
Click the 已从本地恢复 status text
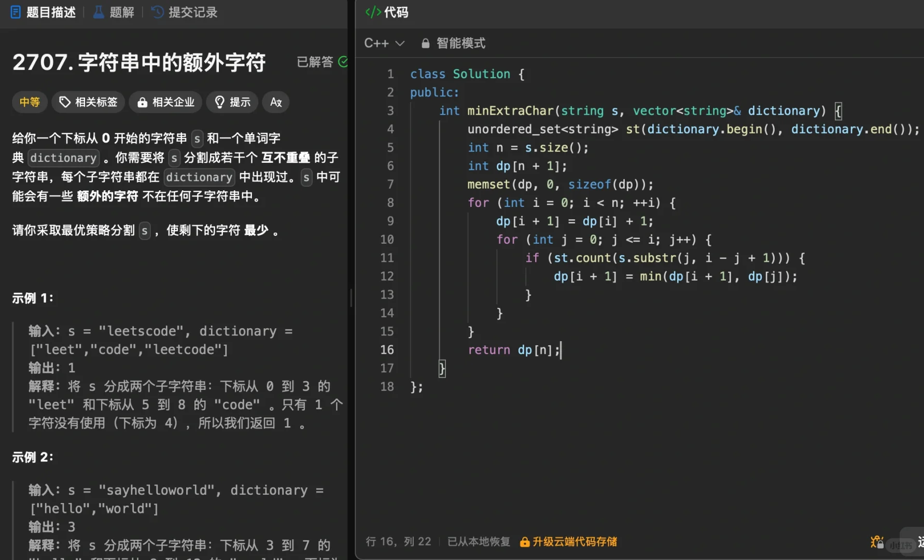click(x=479, y=541)
